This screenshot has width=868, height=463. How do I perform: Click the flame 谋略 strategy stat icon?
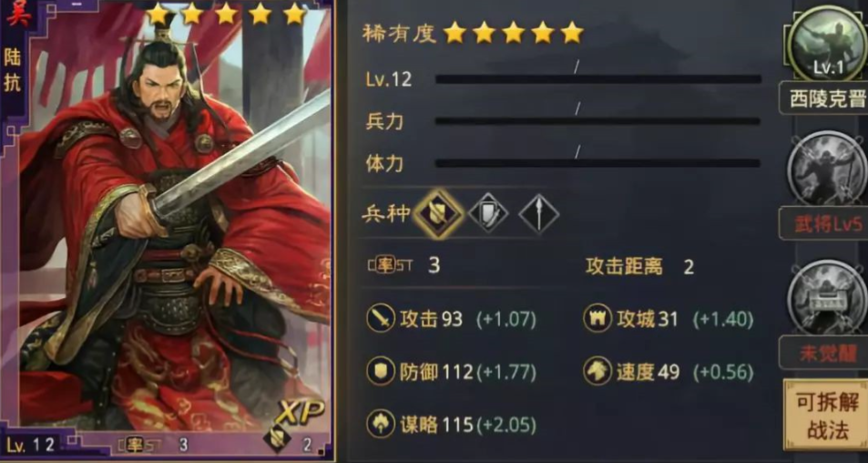[381, 425]
